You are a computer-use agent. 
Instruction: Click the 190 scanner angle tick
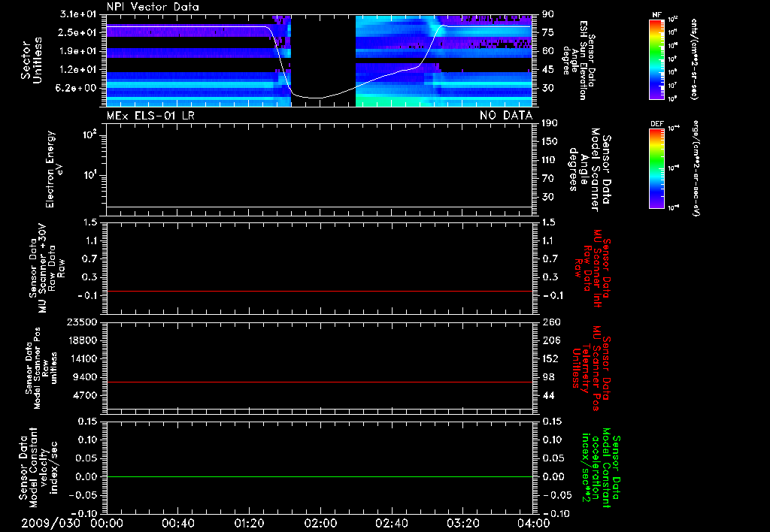[550, 123]
